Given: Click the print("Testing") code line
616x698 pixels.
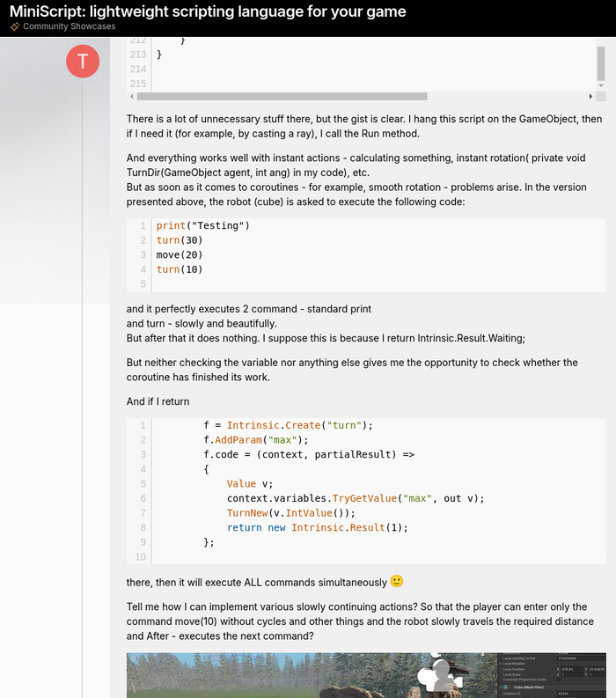Looking at the screenshot, I should tap(203, 225).
